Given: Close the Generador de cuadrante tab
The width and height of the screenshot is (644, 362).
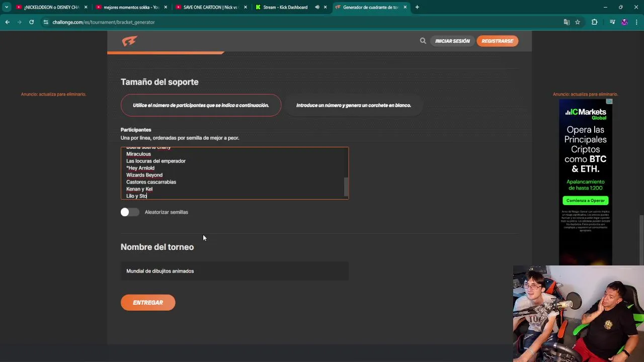Looking at the screenshot, I should coord(405,7).
